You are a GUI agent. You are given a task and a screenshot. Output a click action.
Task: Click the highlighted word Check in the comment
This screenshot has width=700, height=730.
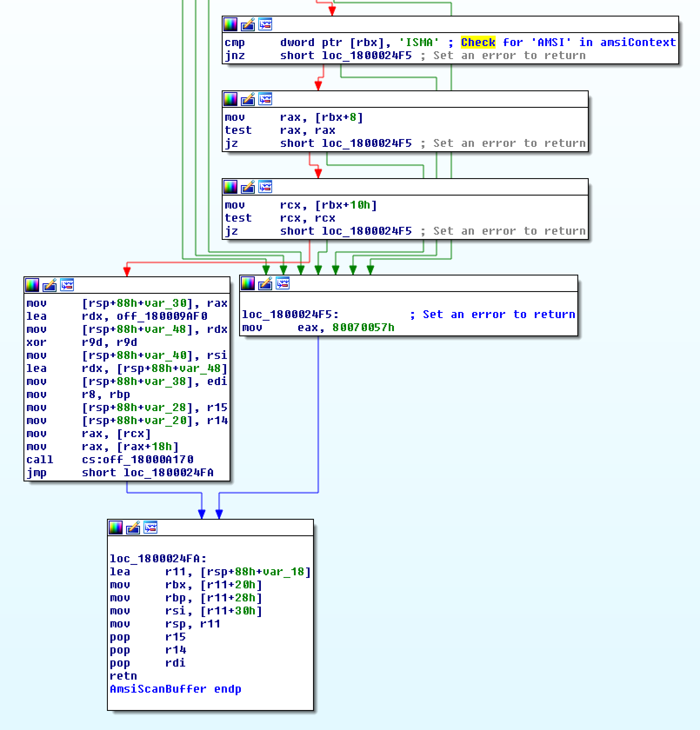click(478, 43)
